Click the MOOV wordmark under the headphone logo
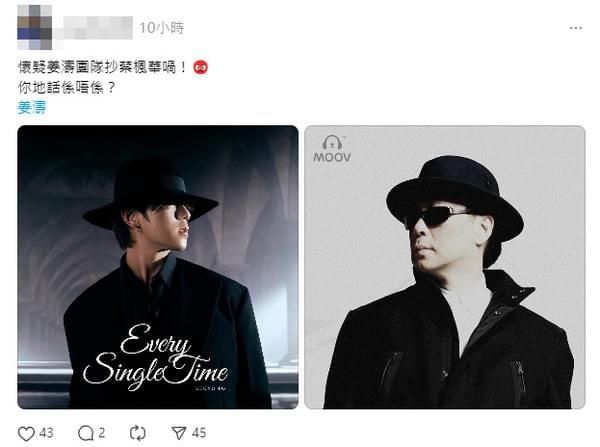The image size is (600, 447). pos(332,157)
